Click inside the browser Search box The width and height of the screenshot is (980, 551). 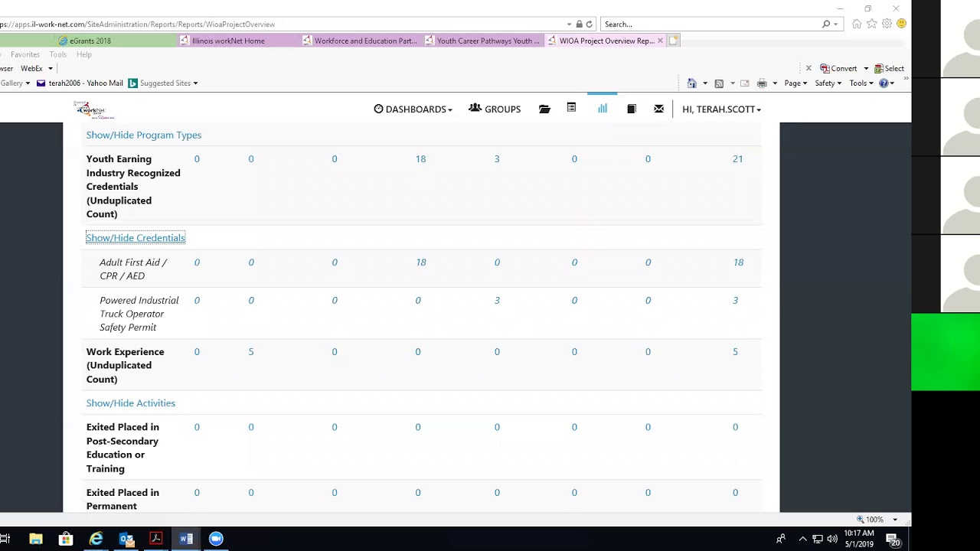click(710, 24)
